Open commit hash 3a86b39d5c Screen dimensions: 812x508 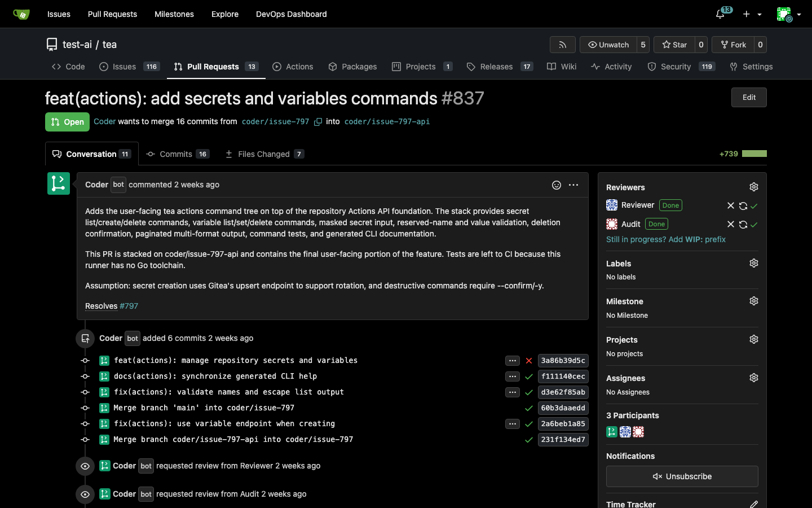click(563, 361)
